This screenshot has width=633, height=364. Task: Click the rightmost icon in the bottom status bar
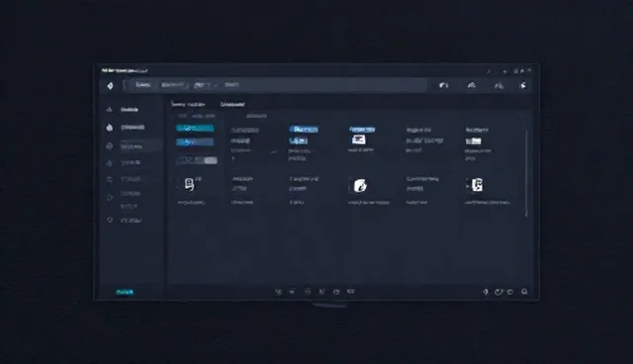(524, 292)
